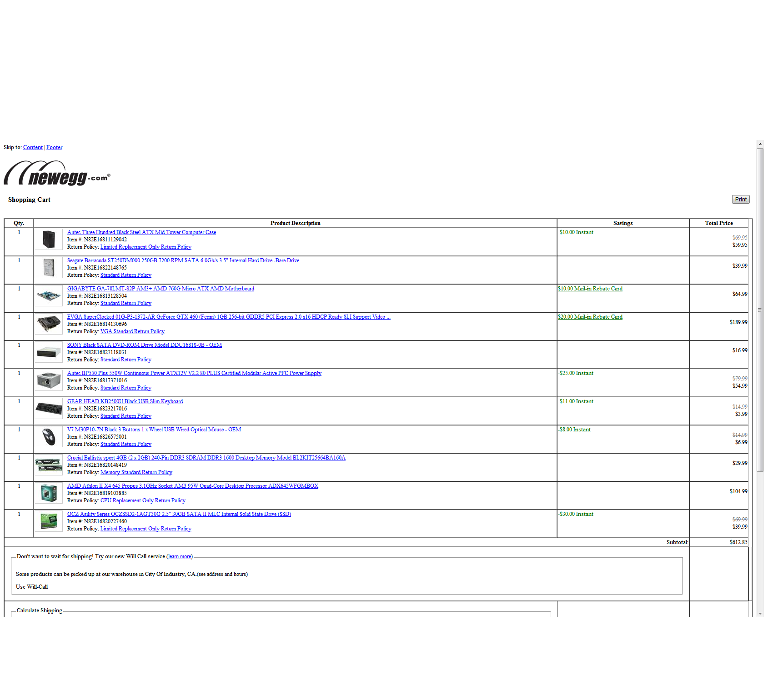Image resolution: width=773 pixels, height=700 pixels.
Task: Open Standard Return Policy for Antec power supply
Action: (x=126, y=388)
